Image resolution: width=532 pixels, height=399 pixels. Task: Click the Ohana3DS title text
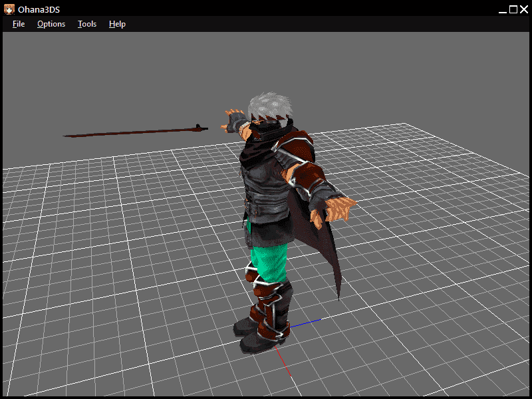click(x=39, y=9)
